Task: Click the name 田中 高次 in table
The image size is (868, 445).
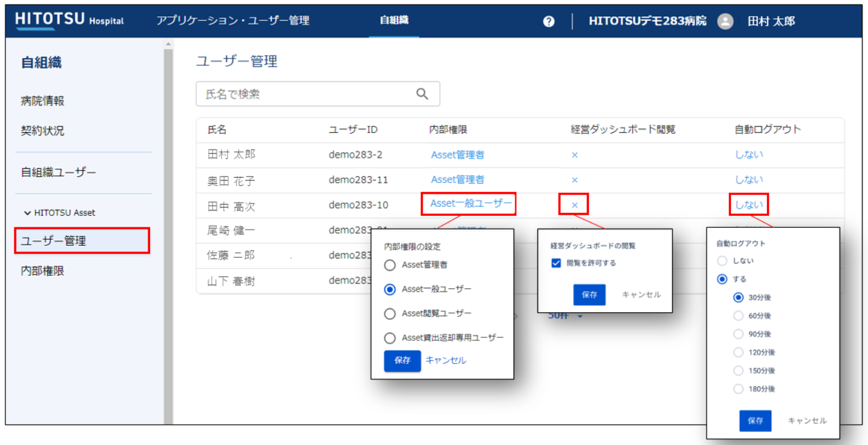Action: pyautogui.click(x=231, y=206)
